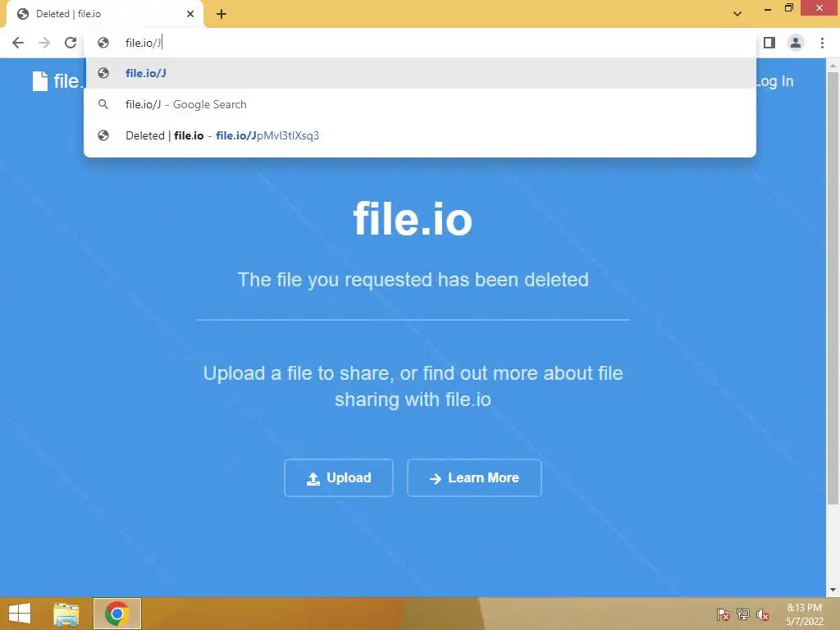Restore down the Chrome window
840x630 pixels.
(788, 8)
